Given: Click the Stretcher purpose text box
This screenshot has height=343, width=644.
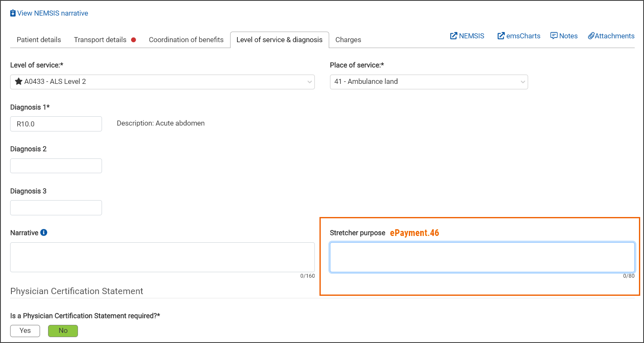Looking at the screenshot, I should [482, 257].
